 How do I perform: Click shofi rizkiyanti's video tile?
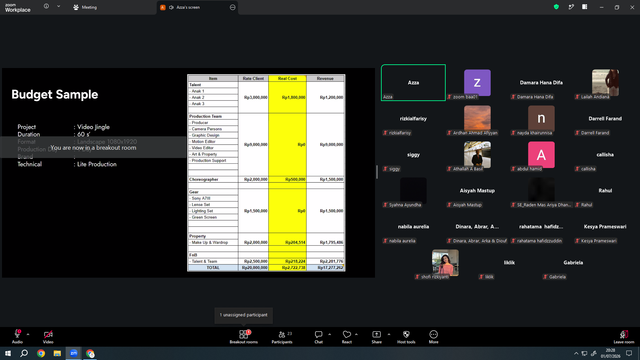tap(445, 263)
